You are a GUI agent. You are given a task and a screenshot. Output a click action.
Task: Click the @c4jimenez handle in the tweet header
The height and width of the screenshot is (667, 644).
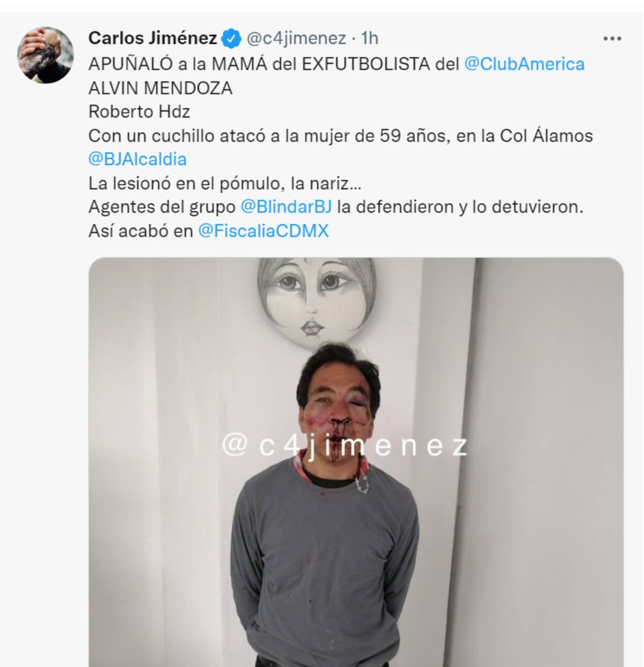click(296, 38)
